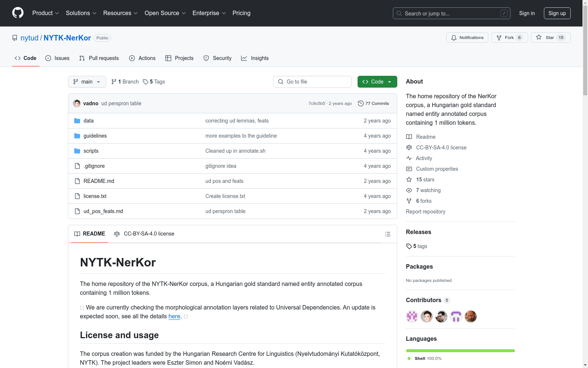Open the 1 Branch link

coord(125,82)
